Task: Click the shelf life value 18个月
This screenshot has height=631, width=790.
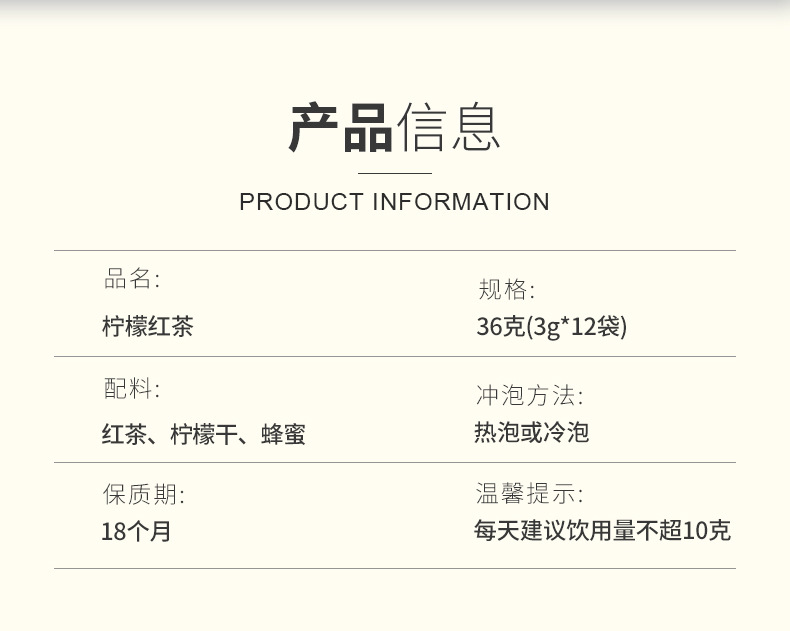Action: (x=136, y=531)
